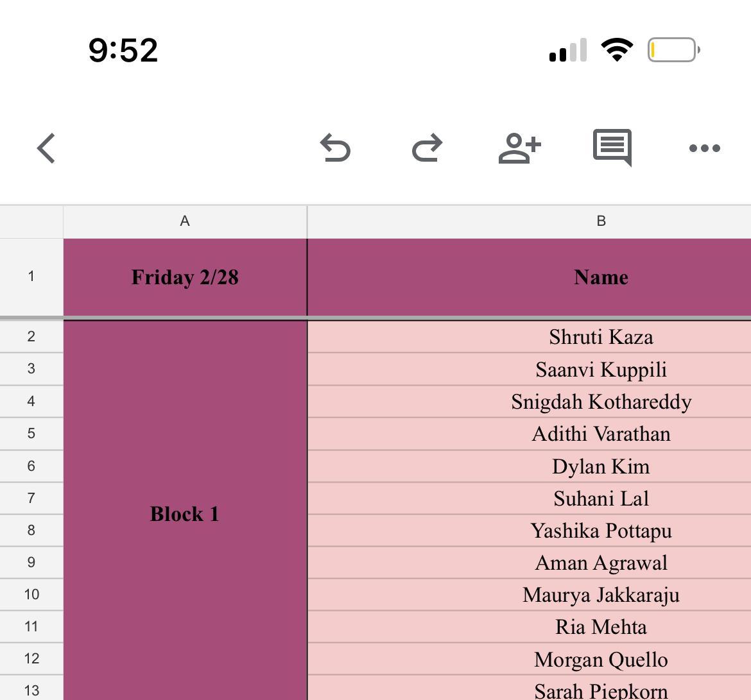Open the three-dot more options menu
This screenshot has height=700, width=751.
coord(704,148)
